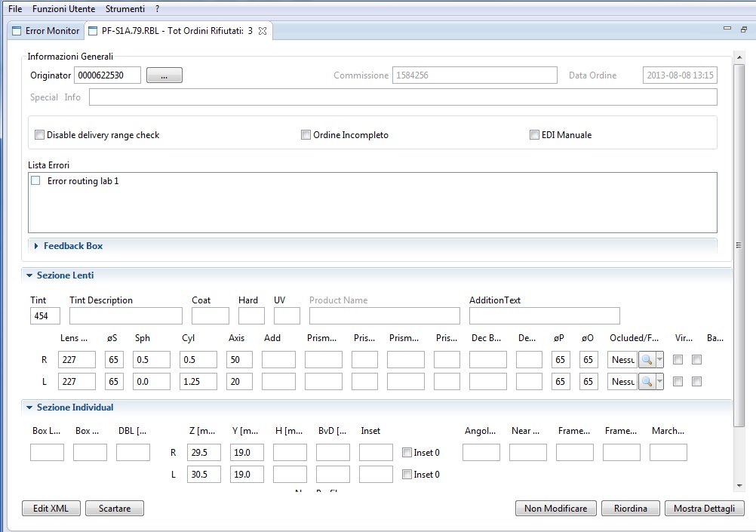Click the UV input field

pyautogui.click(x=287, y=316)
